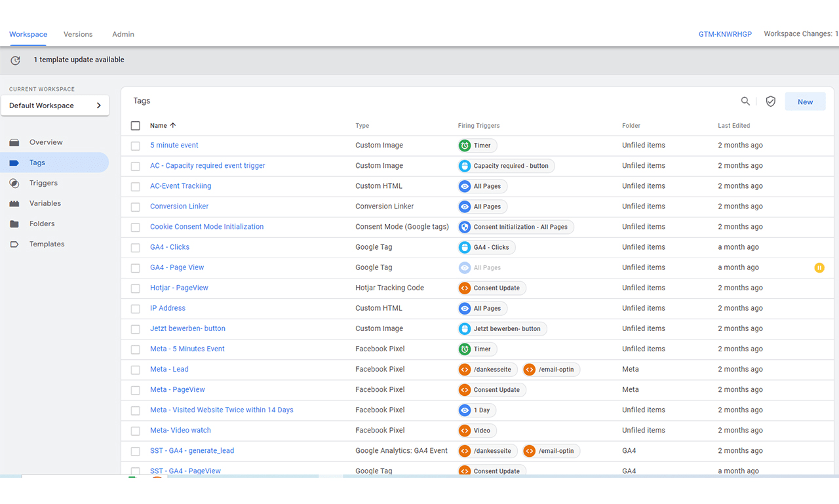This screenshot has height=504, width=839.
Task: Click All Pages icon for IP Address row
Action: click(x=465, y=308)
